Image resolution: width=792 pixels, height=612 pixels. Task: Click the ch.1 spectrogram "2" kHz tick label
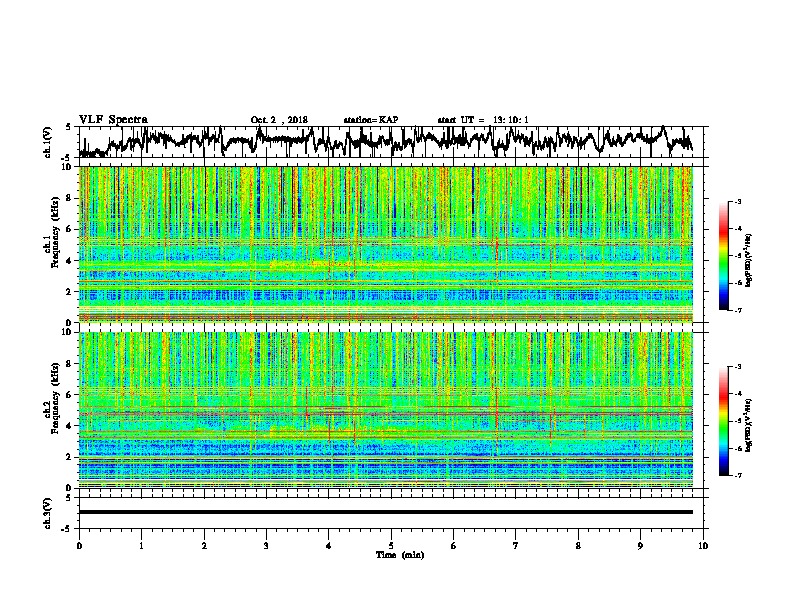tap(68, 292)
